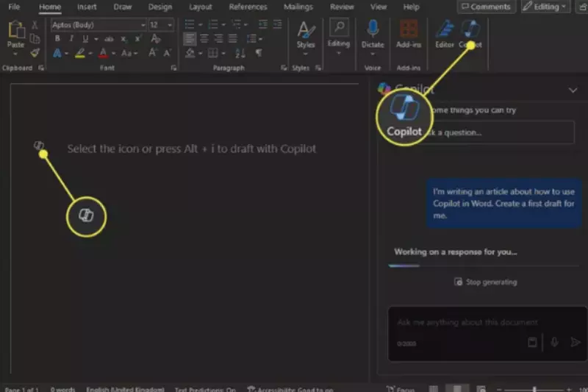Open the Aptos (Body) font name dropdown
The image size is (588, 392).
tap(143, 25)
